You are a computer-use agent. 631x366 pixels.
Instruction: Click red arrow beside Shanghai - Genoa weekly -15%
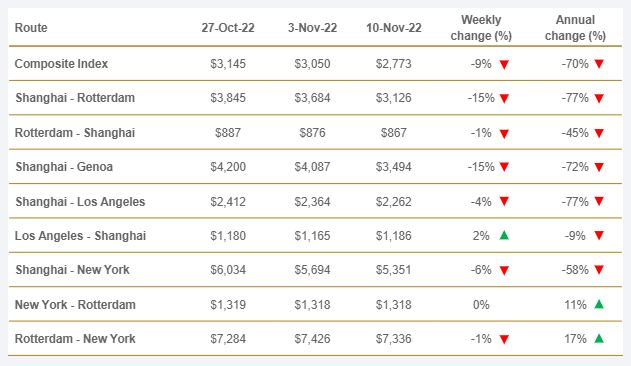coord(504,167)
